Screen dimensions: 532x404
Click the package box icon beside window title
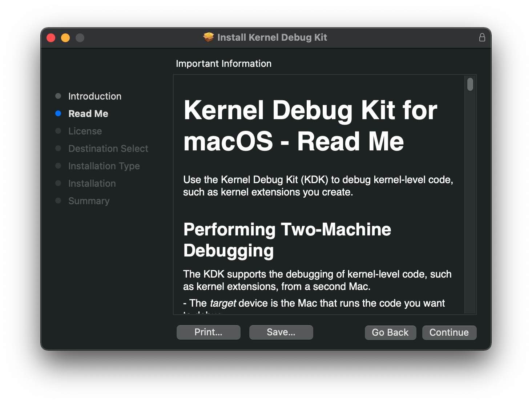coord(209,37)
